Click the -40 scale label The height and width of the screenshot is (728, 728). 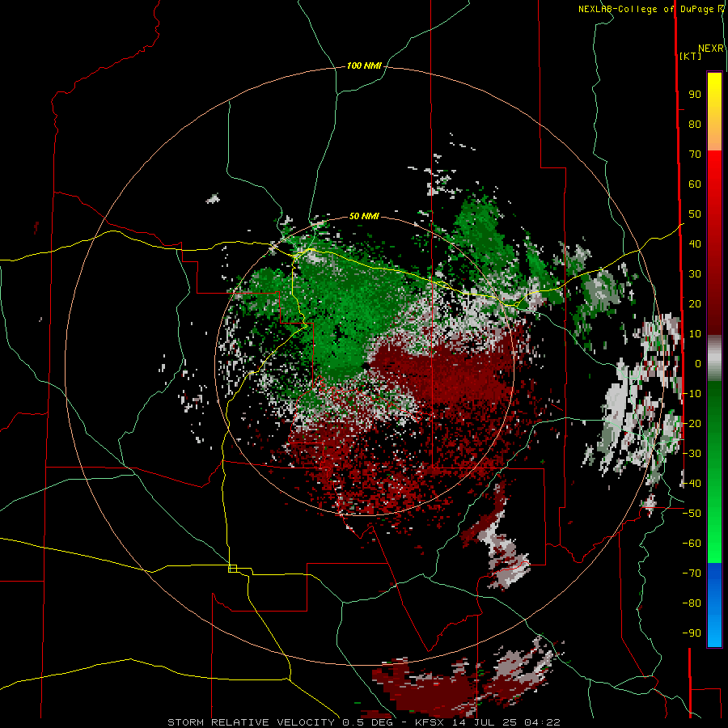[692, 484]
